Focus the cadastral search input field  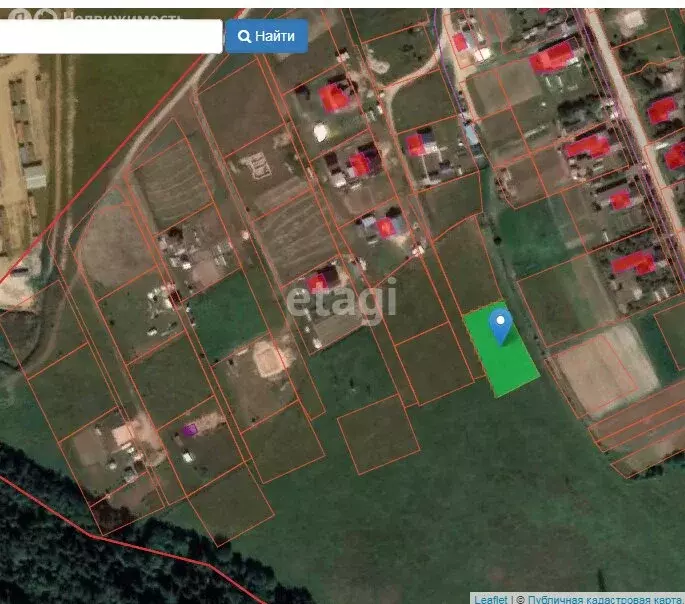[111, 36]
